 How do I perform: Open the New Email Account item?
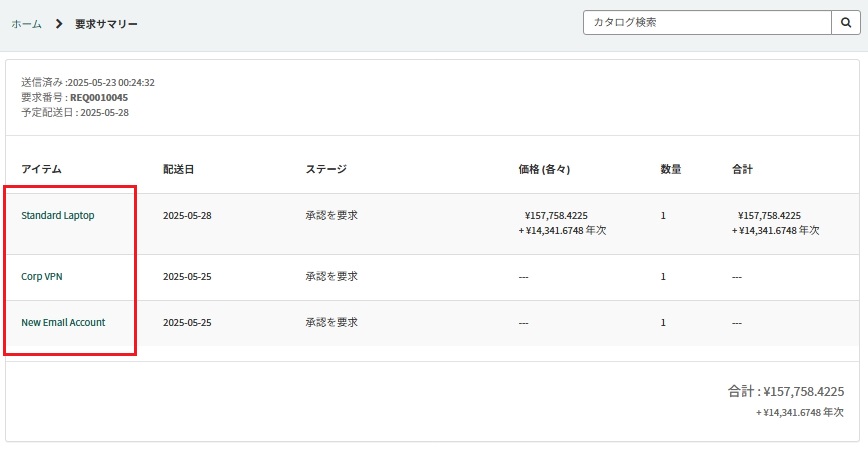tap(63, 322)
